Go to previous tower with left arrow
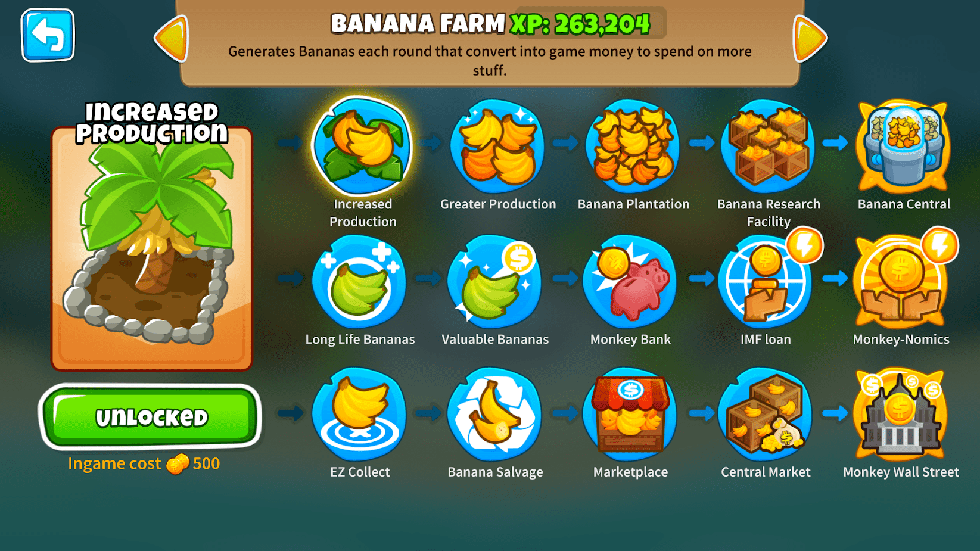Screen dimensions: 980x551 coord(172,39)
